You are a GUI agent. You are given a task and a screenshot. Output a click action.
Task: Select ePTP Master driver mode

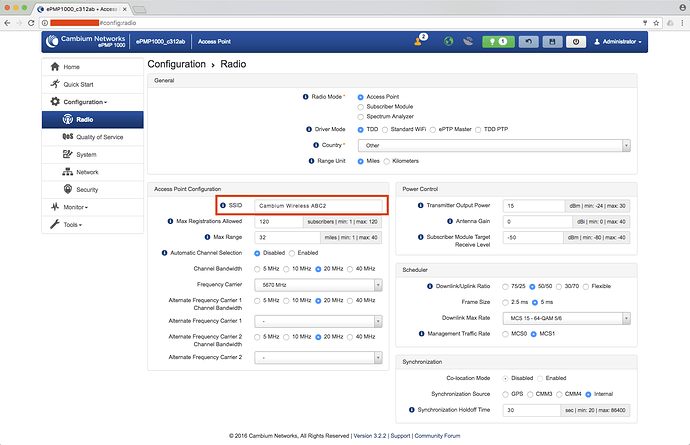tap(433, 130)
